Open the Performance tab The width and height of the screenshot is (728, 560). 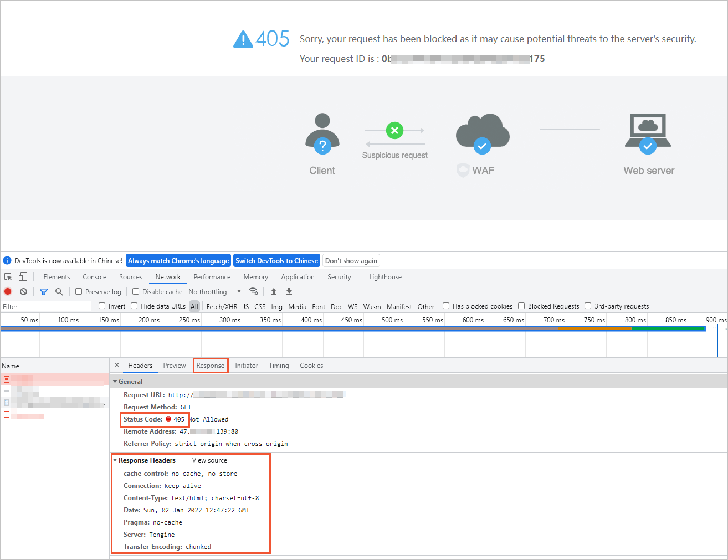pos(212,277)
